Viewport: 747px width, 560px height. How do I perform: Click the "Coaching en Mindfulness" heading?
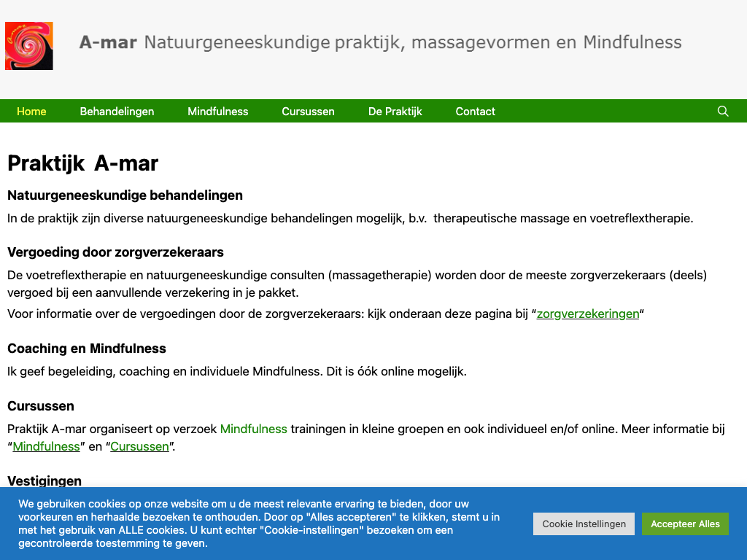point(87,349)
